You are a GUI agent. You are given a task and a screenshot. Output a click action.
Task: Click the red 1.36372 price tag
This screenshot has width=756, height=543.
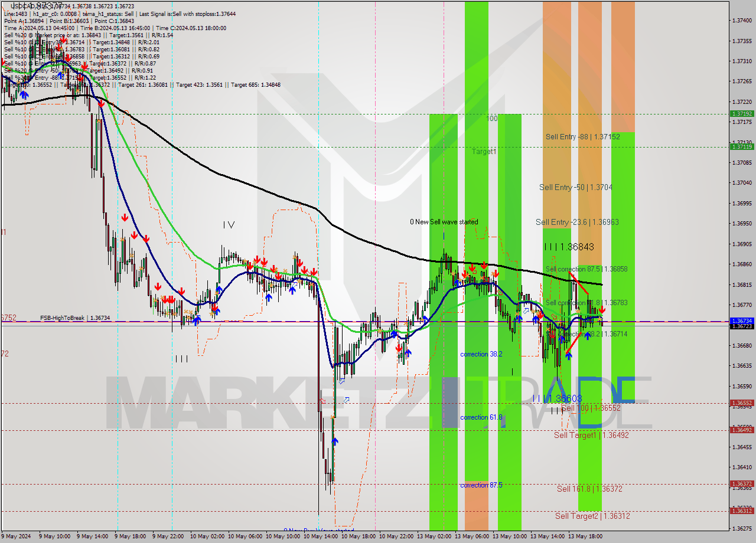pos(742,483)
